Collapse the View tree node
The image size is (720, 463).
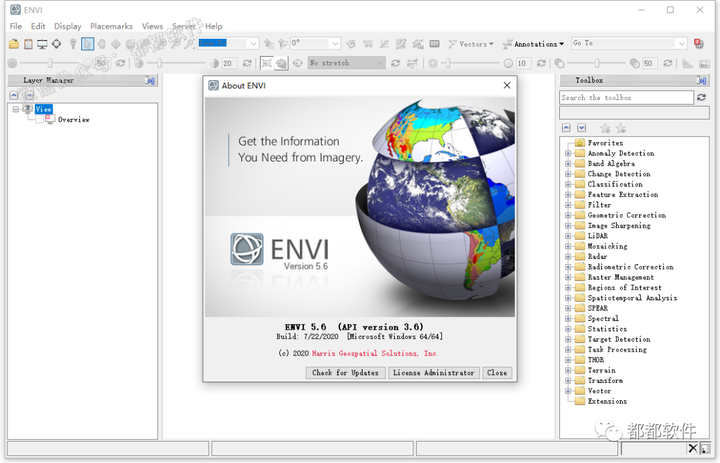tap(16, 109)
